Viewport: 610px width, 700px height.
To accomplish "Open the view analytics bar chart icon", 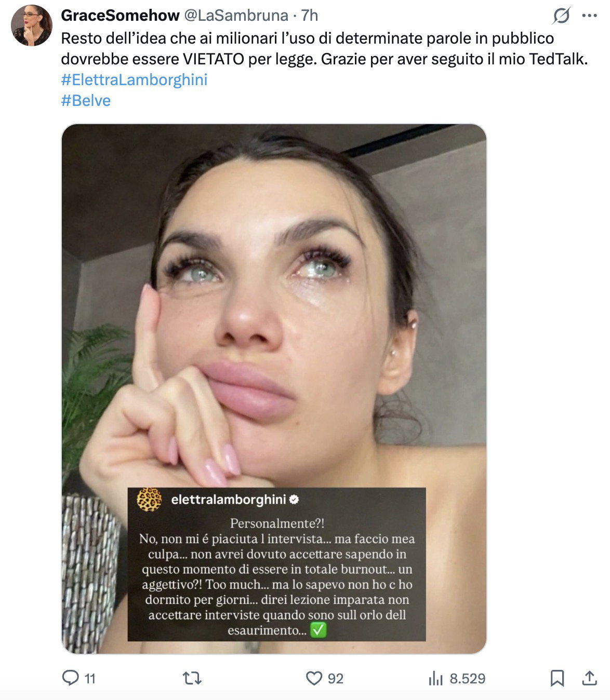I will tap(435, 678).
